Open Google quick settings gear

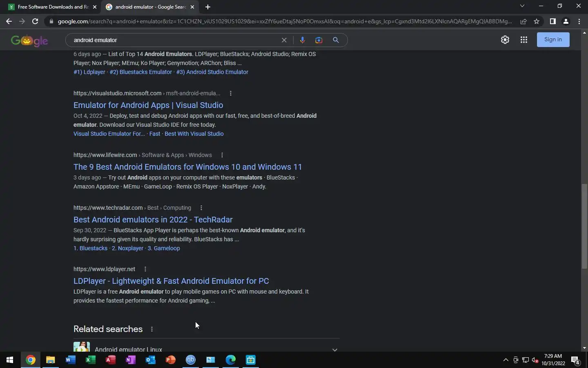point(505,40)
